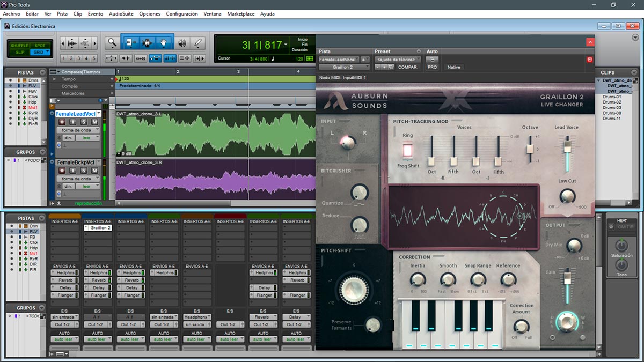644x362 pixels.
Task: Select the Selector waveform tool
Action: 147,42
